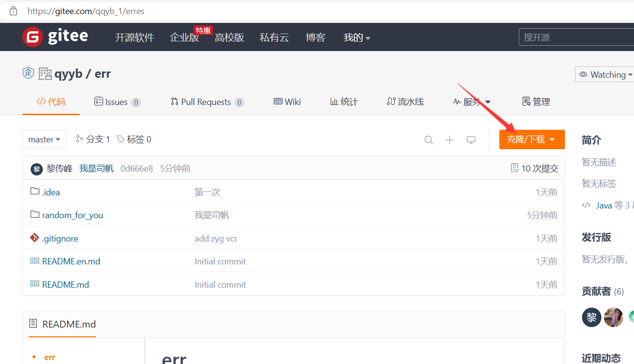Click the .gitignore git file icon
Screen dimensions: 634x364
point(35,238)
